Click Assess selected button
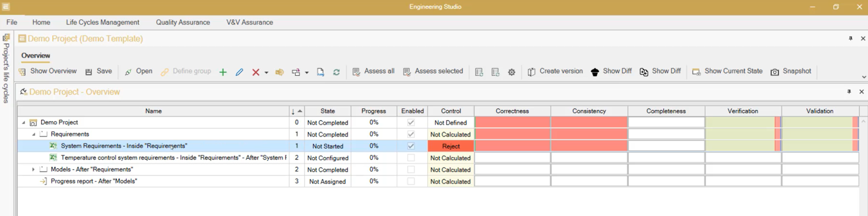 click(433, 72)
